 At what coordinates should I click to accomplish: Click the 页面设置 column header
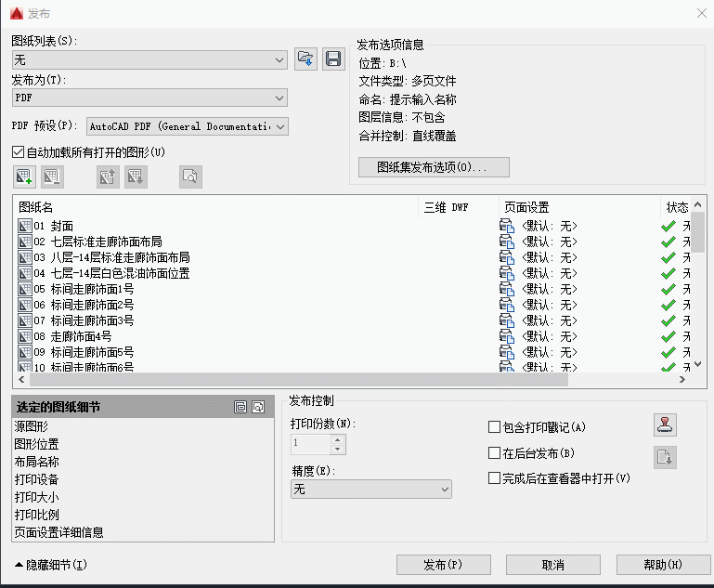click(579, 208)
